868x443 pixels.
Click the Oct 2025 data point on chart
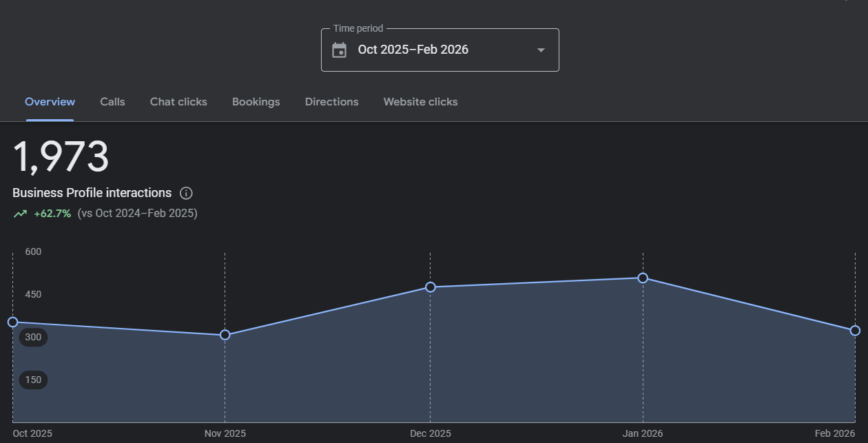click(x=12, y=322)
